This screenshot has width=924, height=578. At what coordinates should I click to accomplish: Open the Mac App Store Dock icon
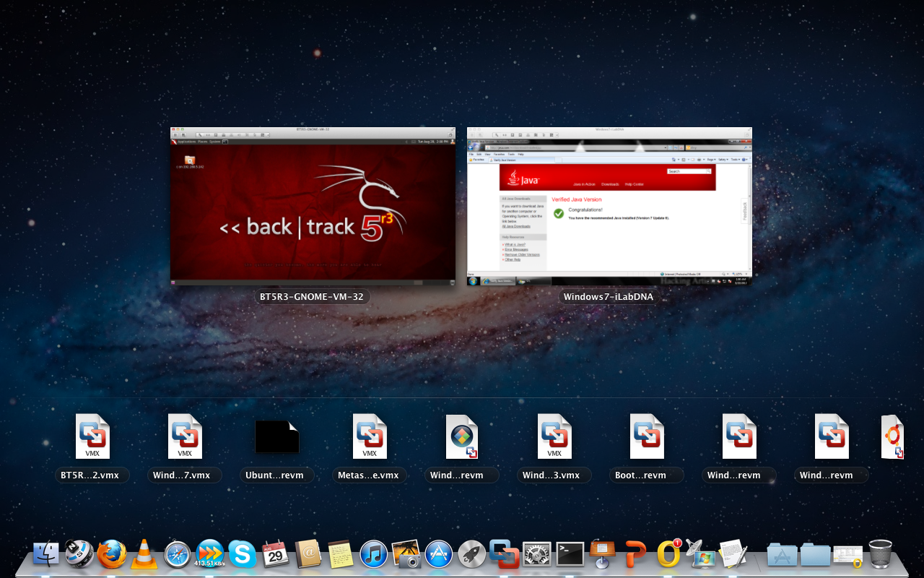(439, 555)
